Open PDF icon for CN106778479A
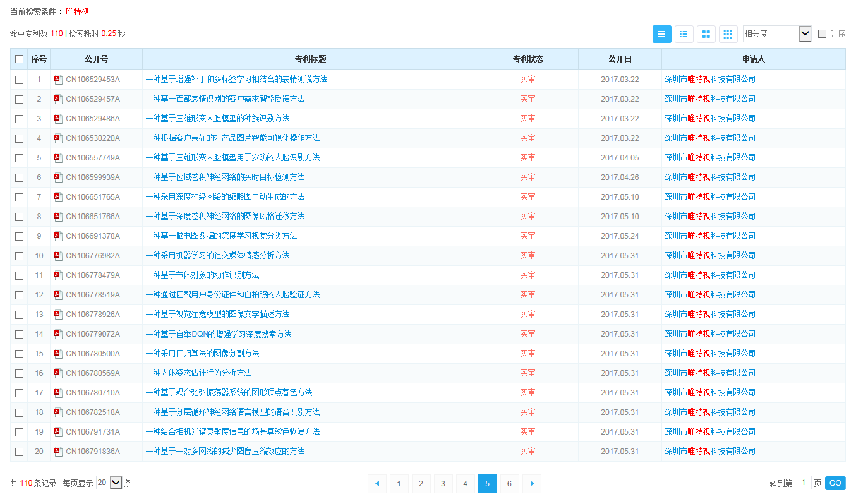Screen dimensions: 856x504 [x=58, y=275]
